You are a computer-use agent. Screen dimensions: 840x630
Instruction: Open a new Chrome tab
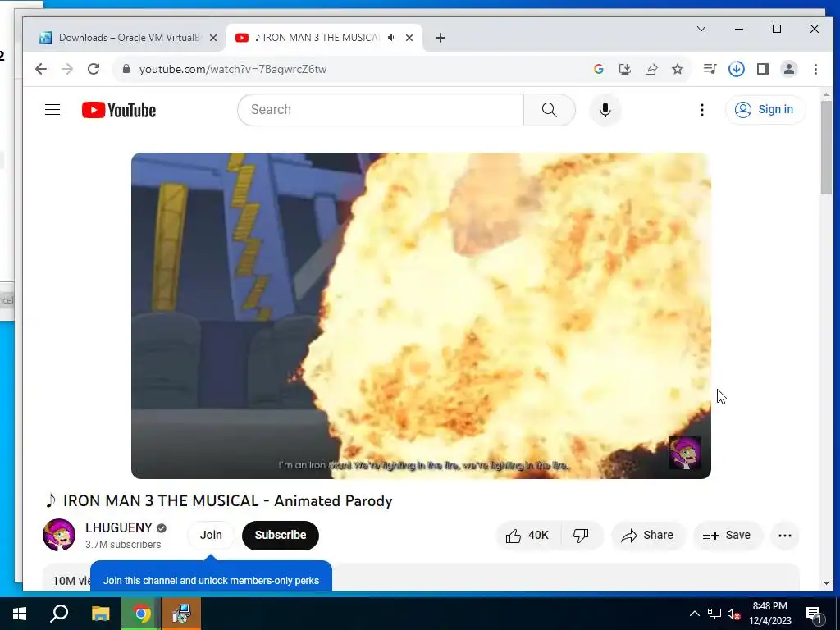point(441,38)
